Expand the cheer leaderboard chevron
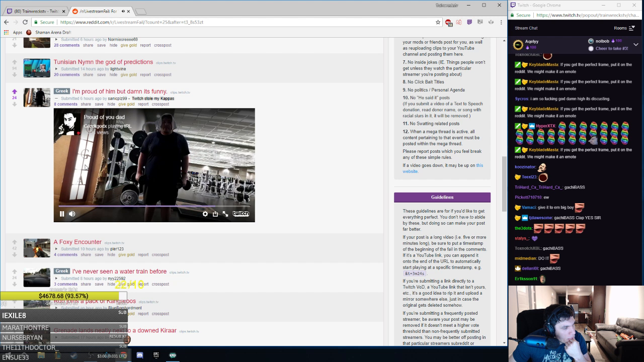644x362 pixels. click(636, 45)
